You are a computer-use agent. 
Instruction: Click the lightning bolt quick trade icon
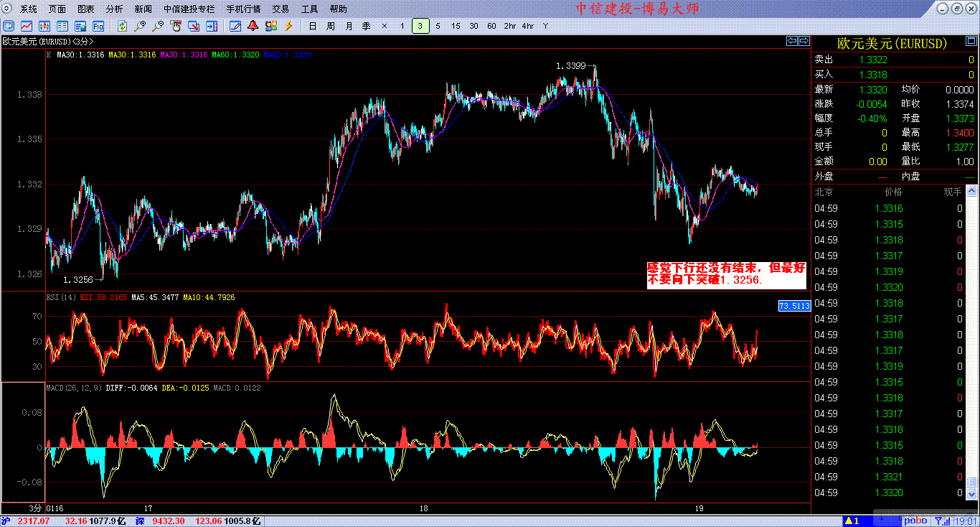289,27
